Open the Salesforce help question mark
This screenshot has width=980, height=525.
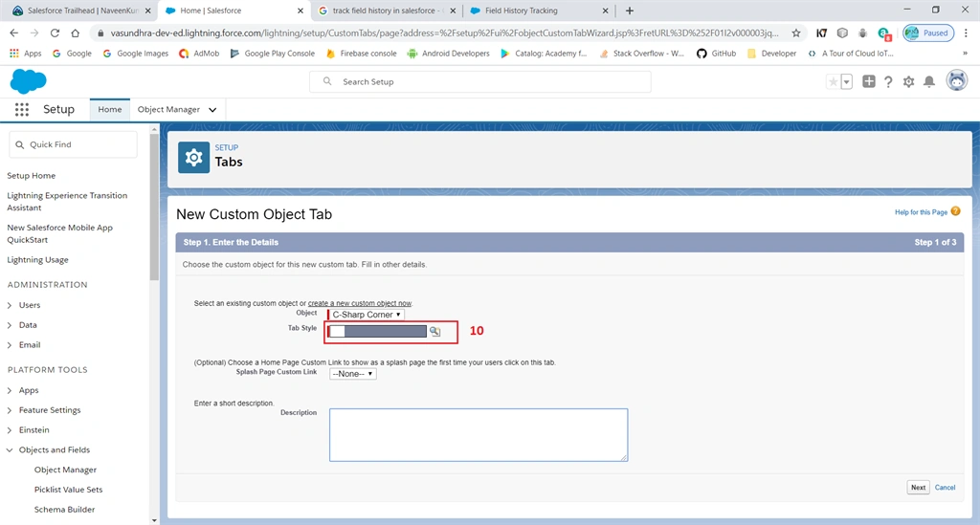pyautogui.click(x=888, y=82)
